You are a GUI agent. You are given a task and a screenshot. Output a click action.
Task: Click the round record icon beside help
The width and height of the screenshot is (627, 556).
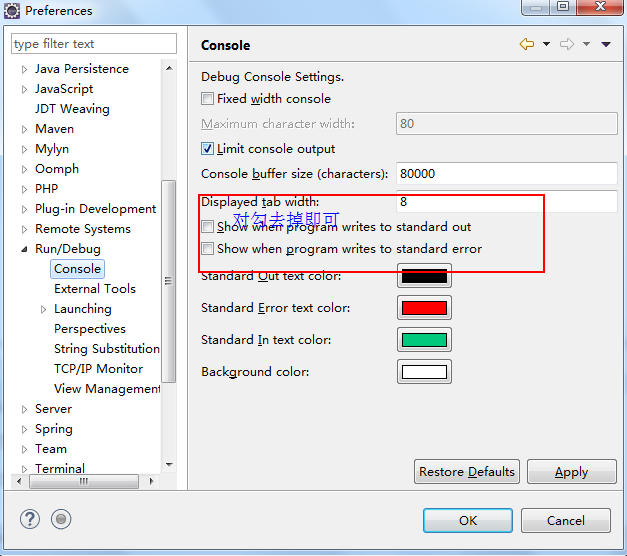pos(61,519)
